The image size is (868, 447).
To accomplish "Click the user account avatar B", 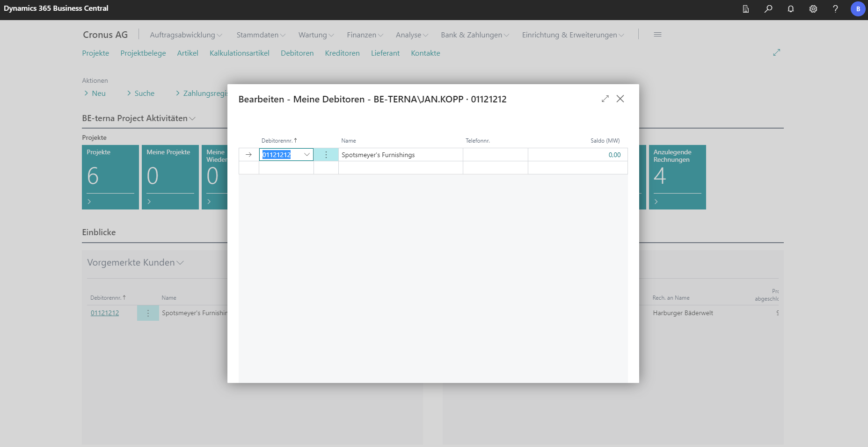I will coord(858,9).
